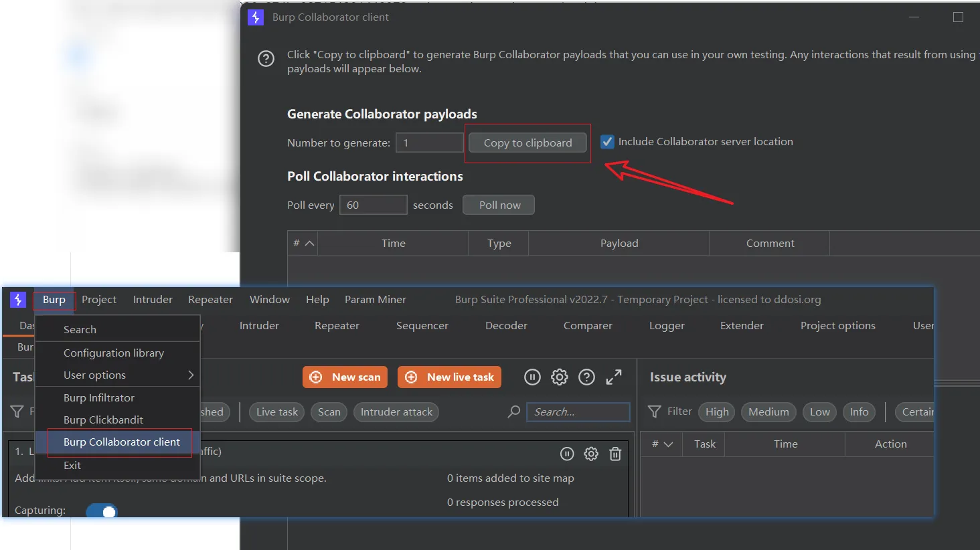Click the Collaborator client help question icon
This screenshot has width=980, height=550.
click(x=266, y=59)
